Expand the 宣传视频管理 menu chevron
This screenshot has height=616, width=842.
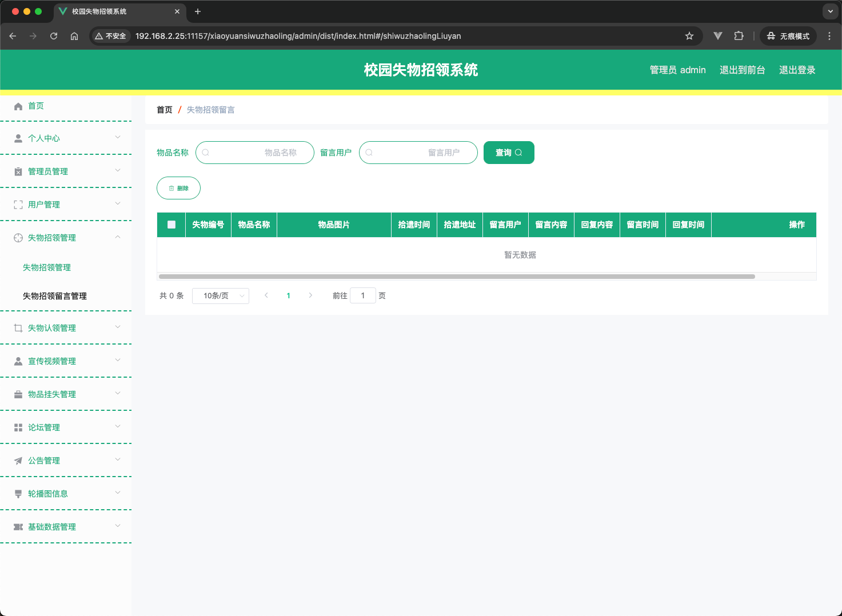118,360
